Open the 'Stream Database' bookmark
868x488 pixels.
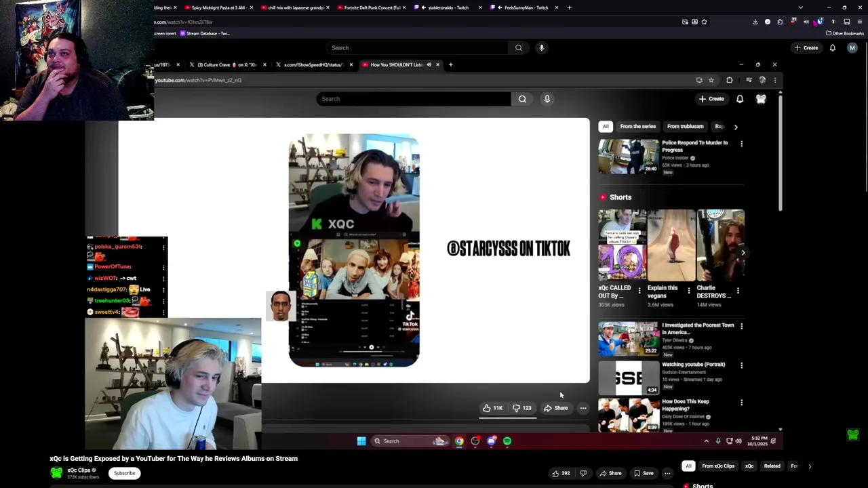tap(205, 33)
